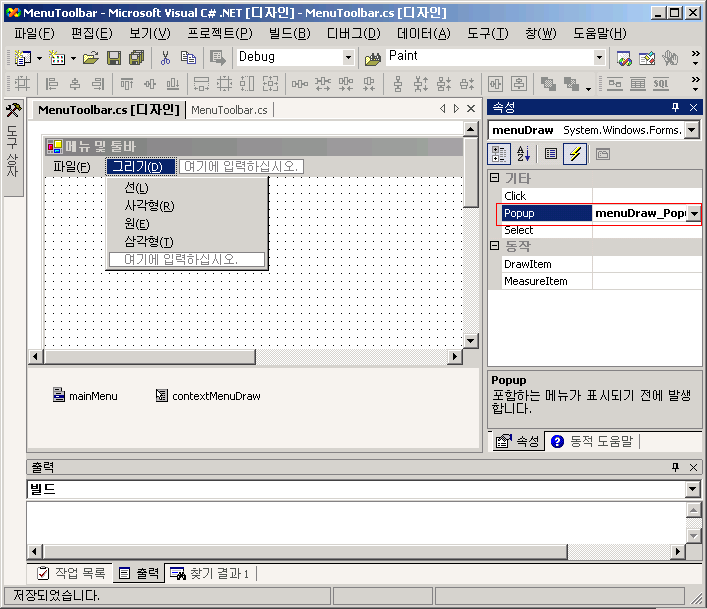707x609 pixels.
Task: Click the Properties list icon in property panel
Action: click(550, 154)
